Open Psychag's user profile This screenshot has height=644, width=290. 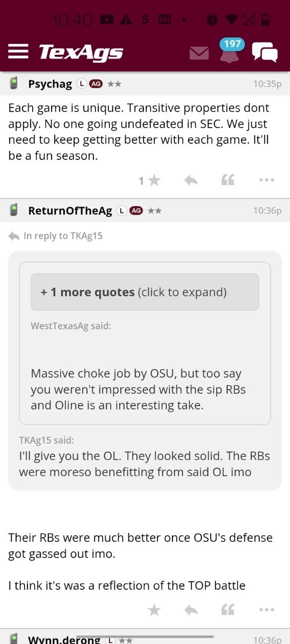[x=50, y=84]
